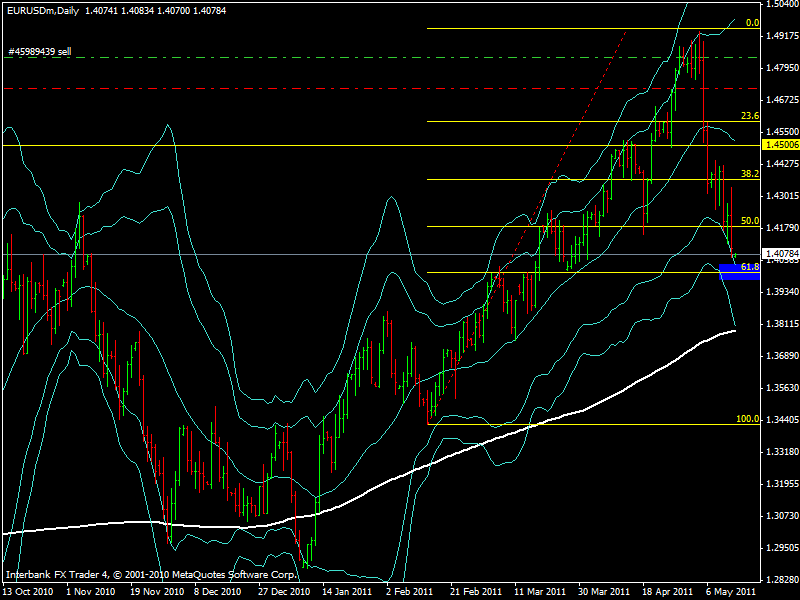Viewport: 800px width, 600px height.
Task: Click the 38.2 Fibonacci retracement label
Action: point(750,174)
